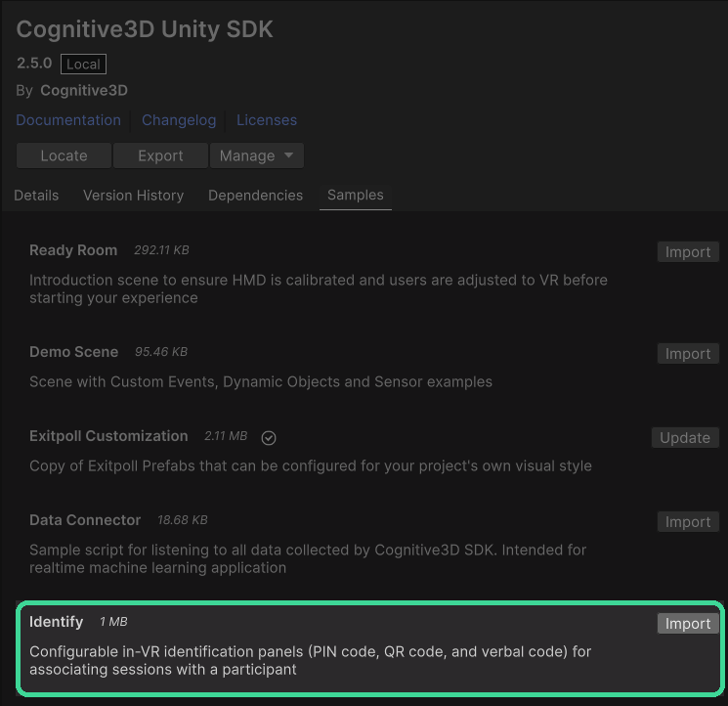The image size is (728, 706).
Task: Select the Samples tab
Action: click(356, 196)
